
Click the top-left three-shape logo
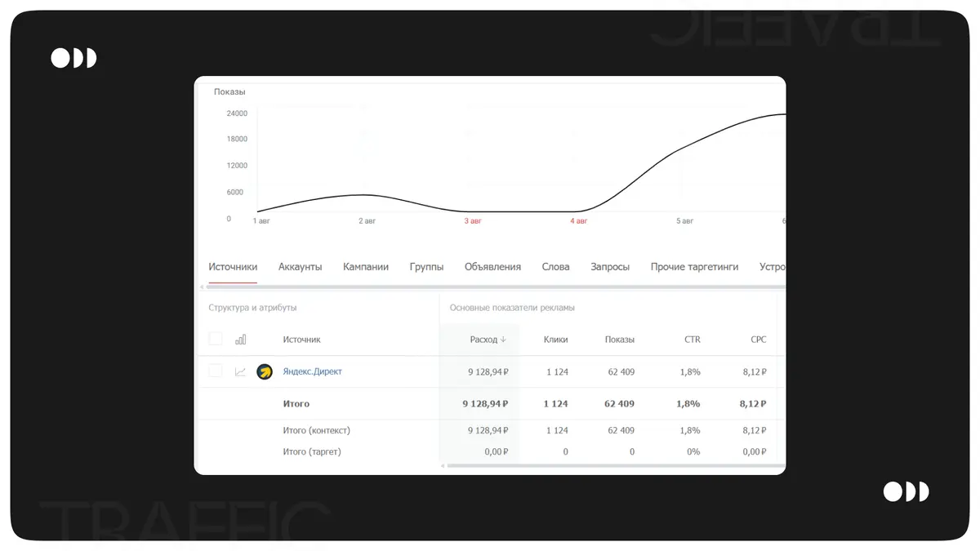[73, 58]
